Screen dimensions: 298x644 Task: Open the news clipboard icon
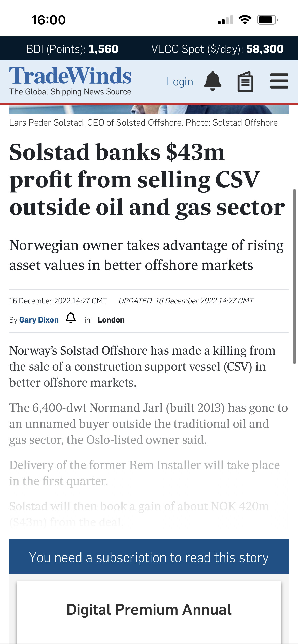pyautogui.click(x=245, y=82)
